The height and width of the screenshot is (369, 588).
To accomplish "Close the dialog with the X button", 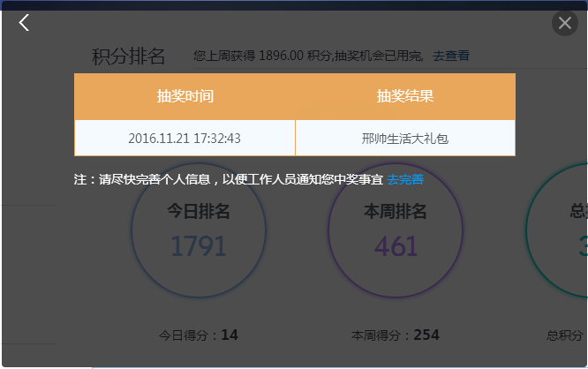I will (x=565, y=23).
